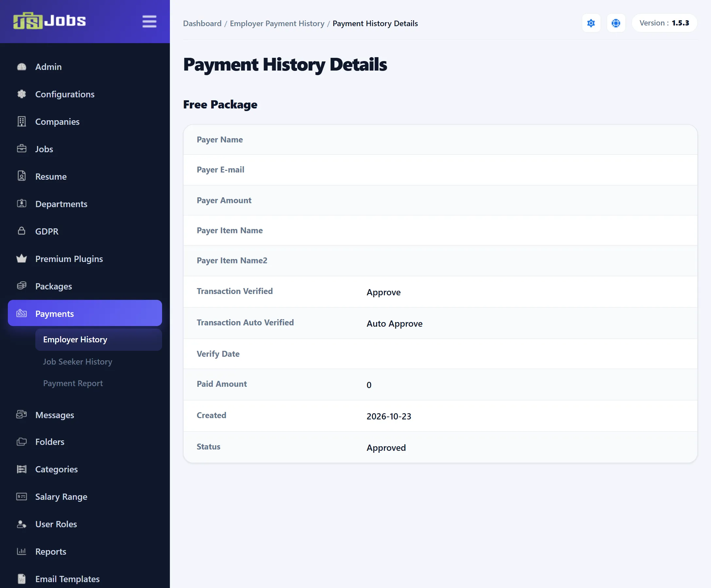Click the Resume document icon
This screenshot has height=588, width=711.
[22, 176]
